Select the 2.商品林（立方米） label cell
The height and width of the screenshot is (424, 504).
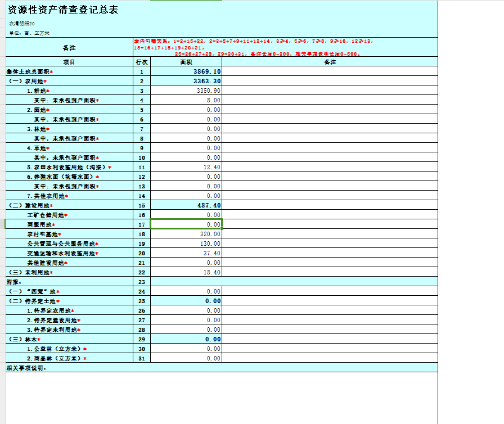(x=69, y=358)
